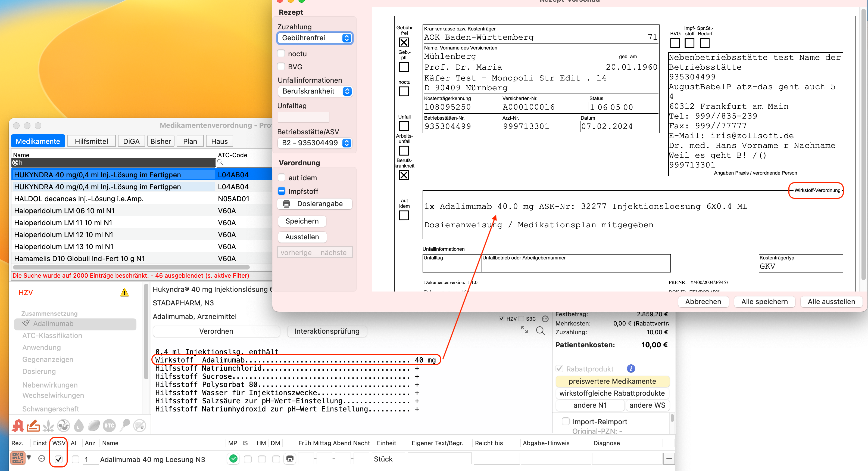Image resolution: width=868 pixels, height=471 pixels.
Task: Enable the aut idem checkbox under Verordnung
Action: (x=281, y=178)
